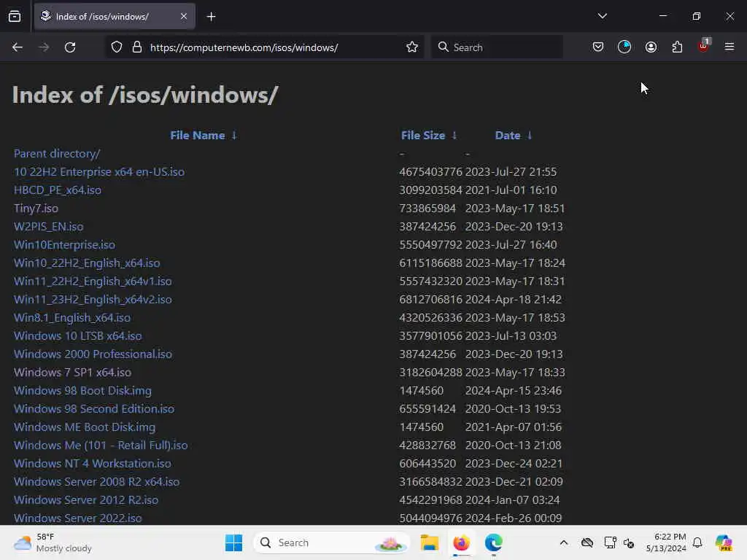This screenshot has width=747, height=560.
Task: Open Save to Pocket icon
Action: coord(598,47)
